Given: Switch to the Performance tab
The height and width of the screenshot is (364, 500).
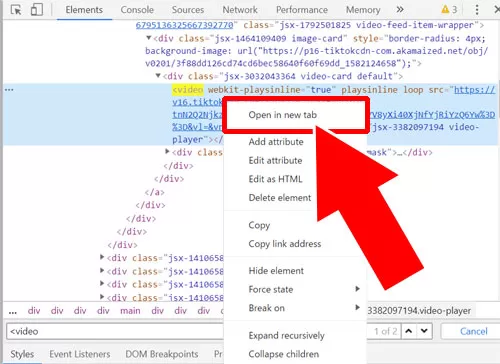Looking at the screenshot, I should coord(302,10).
